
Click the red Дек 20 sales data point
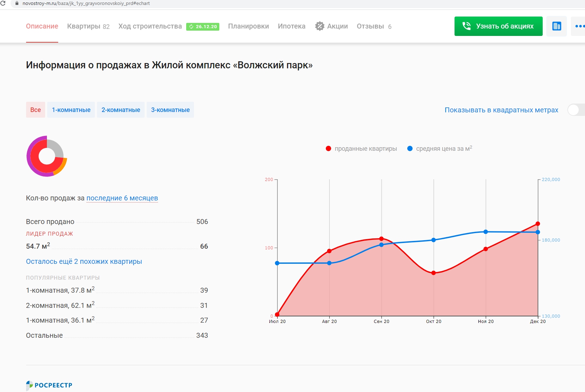pyautogui.click(x=538, y=224)
